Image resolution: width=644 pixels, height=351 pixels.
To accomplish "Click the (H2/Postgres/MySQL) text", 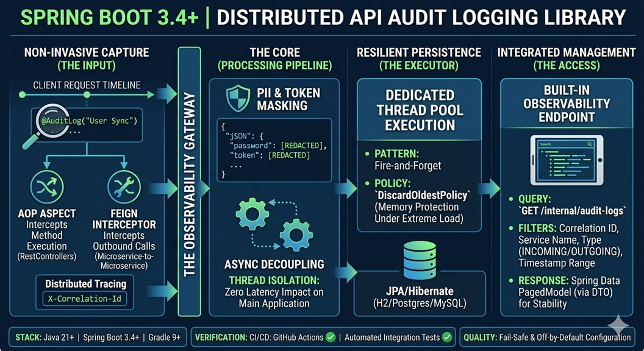I will click(x=420, y=303).
